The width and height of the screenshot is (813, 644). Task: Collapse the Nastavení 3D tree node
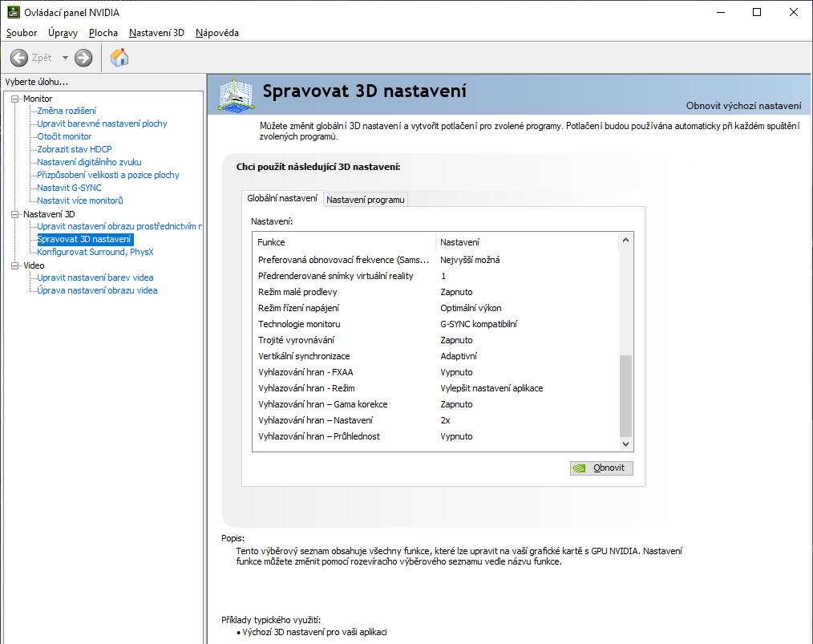(x=15, y=214)
